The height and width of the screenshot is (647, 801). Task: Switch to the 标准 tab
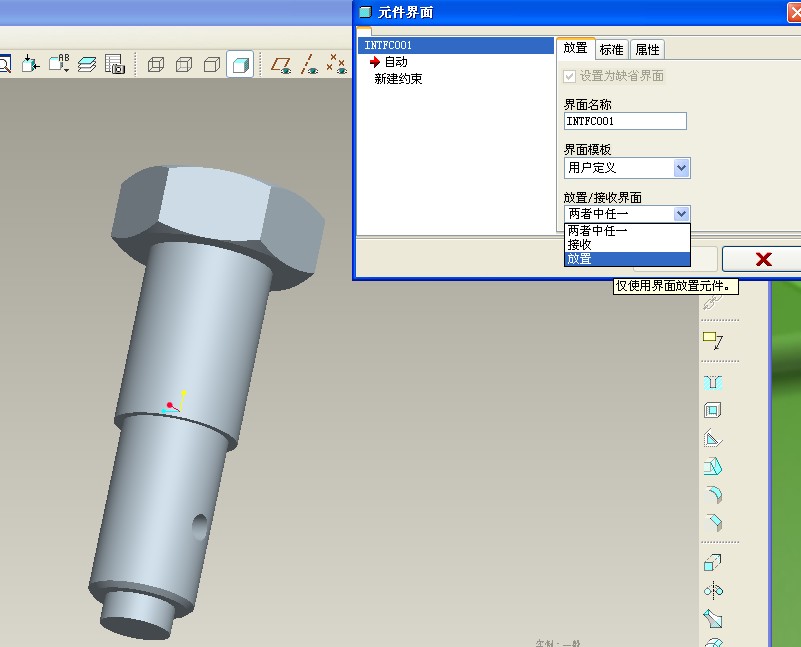pos(611,50)
